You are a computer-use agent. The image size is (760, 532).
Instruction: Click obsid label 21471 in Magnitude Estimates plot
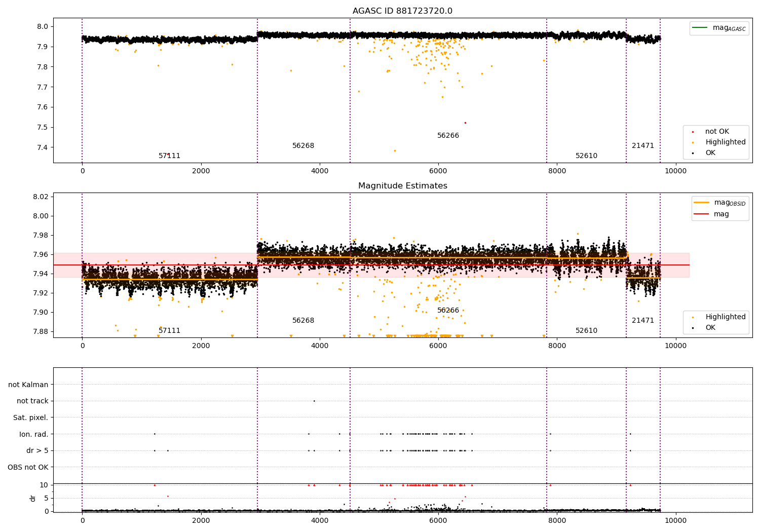(642, 321)
